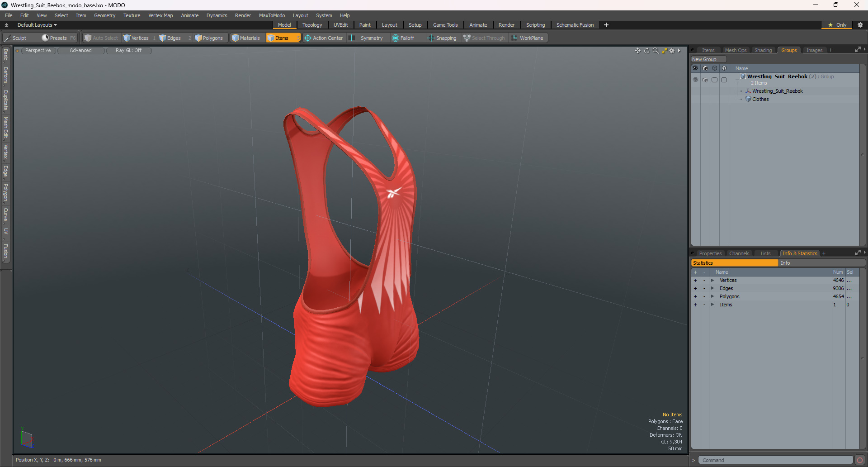Open the MaxToModo menu
868x467 pixels.
click(272, 15)
